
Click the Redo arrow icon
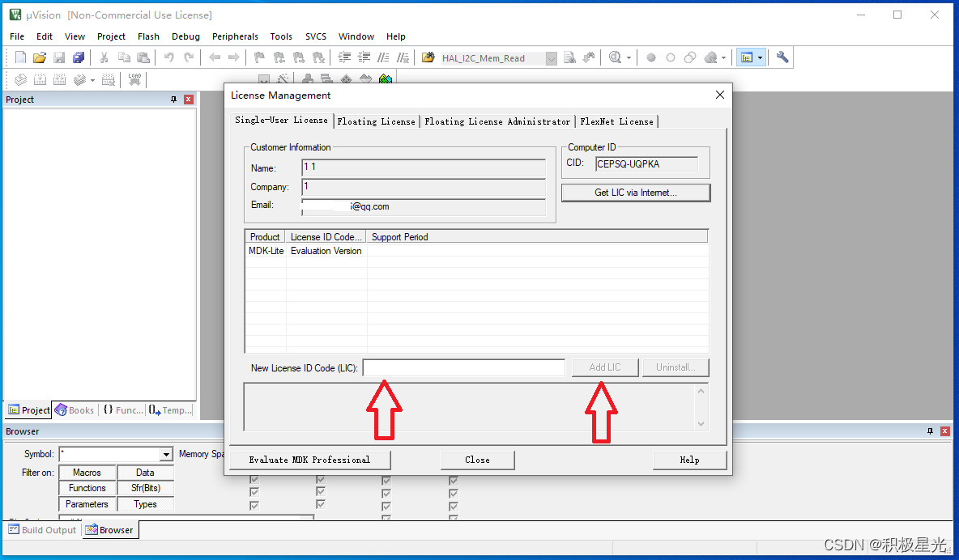(x=189, y=57)
